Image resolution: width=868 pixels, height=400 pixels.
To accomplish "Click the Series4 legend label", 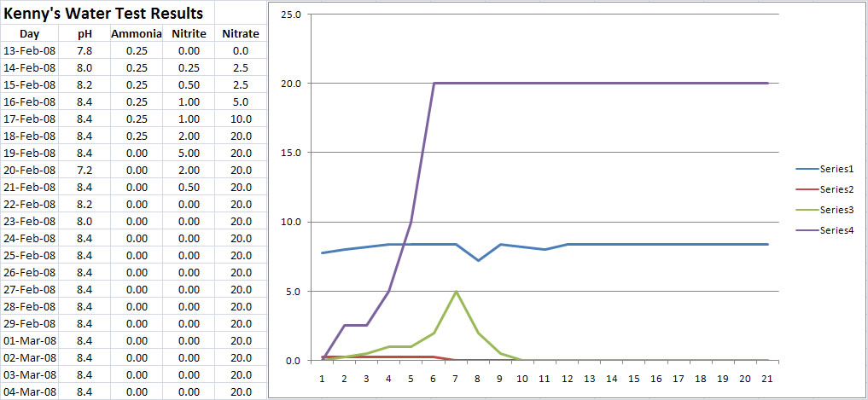I will click(x=836, y=229).
